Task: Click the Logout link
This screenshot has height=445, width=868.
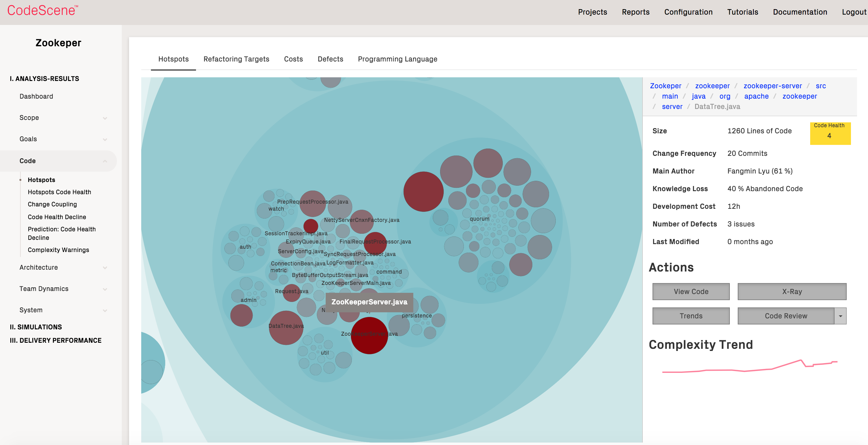Action: click(x=854, y=12)
